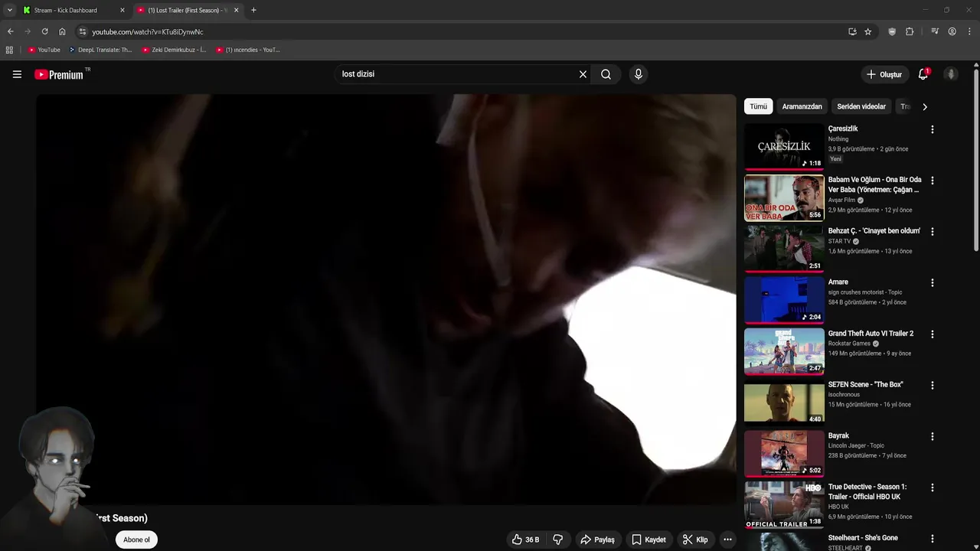Viewport: 980px width, 551px height.
Task: Open the GTA VI Trailer 2 thumbnail
Action: click(784, 351)
